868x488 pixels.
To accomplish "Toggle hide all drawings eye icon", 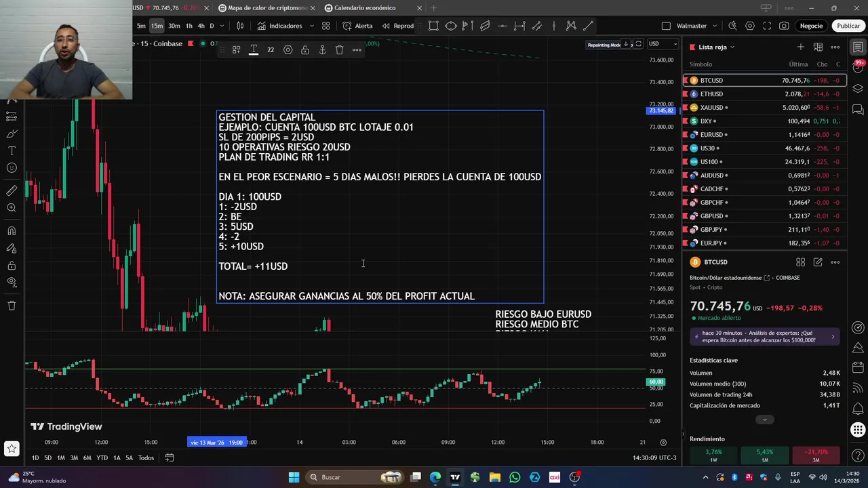I will 12,282.
